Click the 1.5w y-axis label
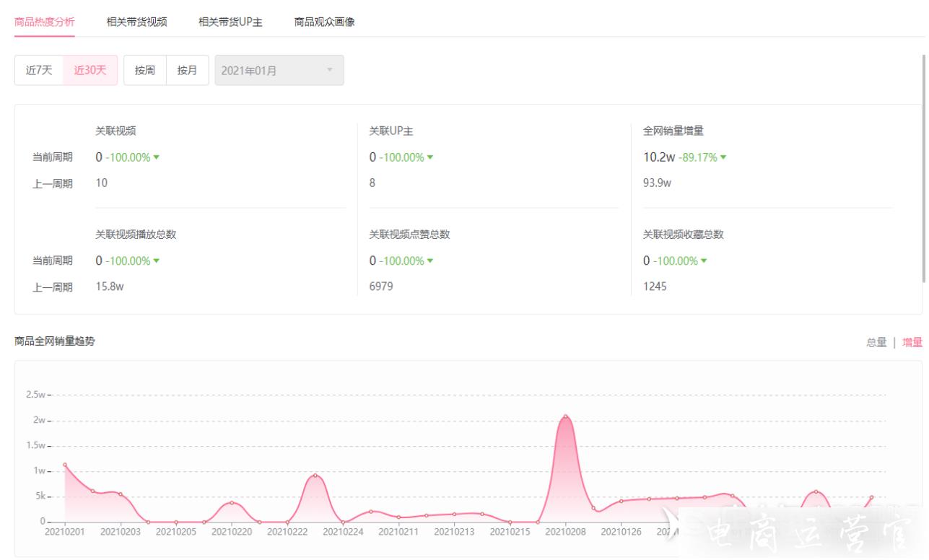 click(x=35, y=445)
